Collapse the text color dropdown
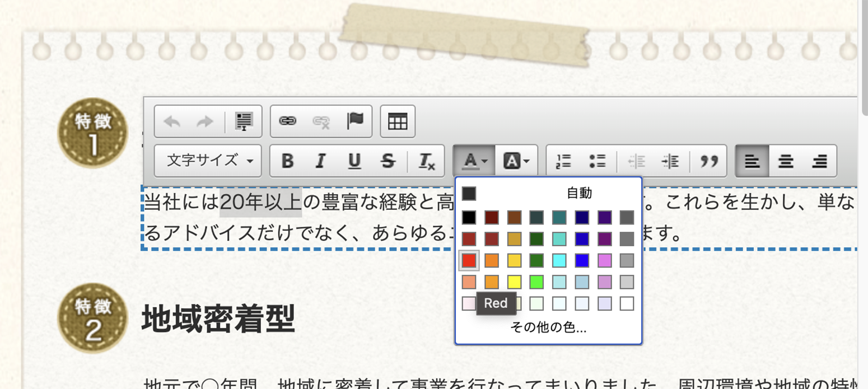 474,161
